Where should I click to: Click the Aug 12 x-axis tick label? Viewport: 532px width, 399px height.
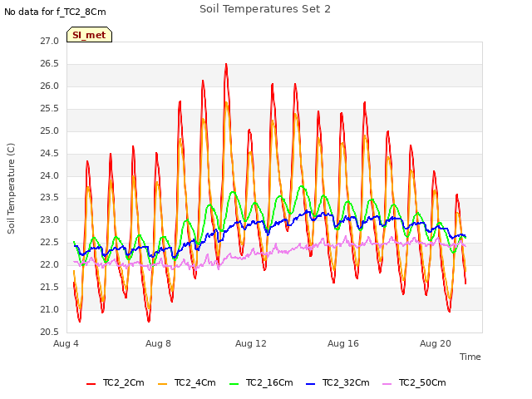pos(251,343)
